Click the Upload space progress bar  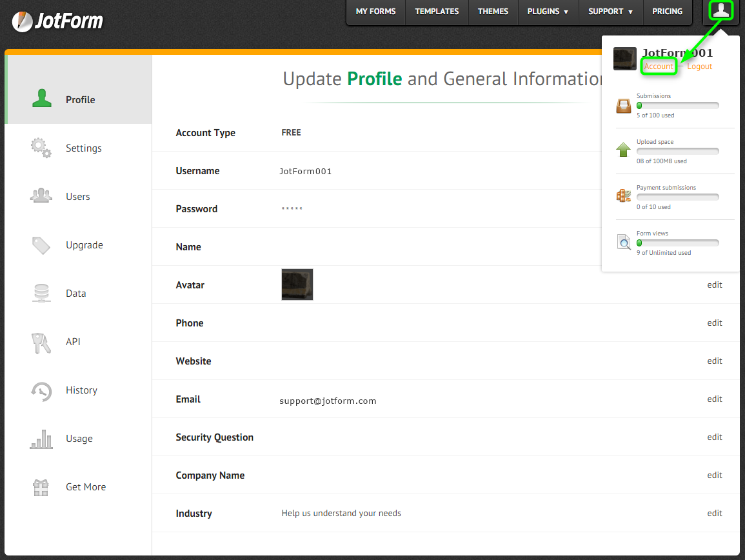pos(677,151)
